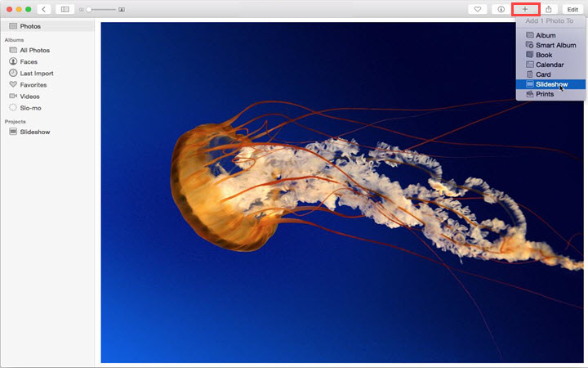Adjust the zoom slider in toolbar
This screenshot has height=368, width=588.
tap(101, 9)
